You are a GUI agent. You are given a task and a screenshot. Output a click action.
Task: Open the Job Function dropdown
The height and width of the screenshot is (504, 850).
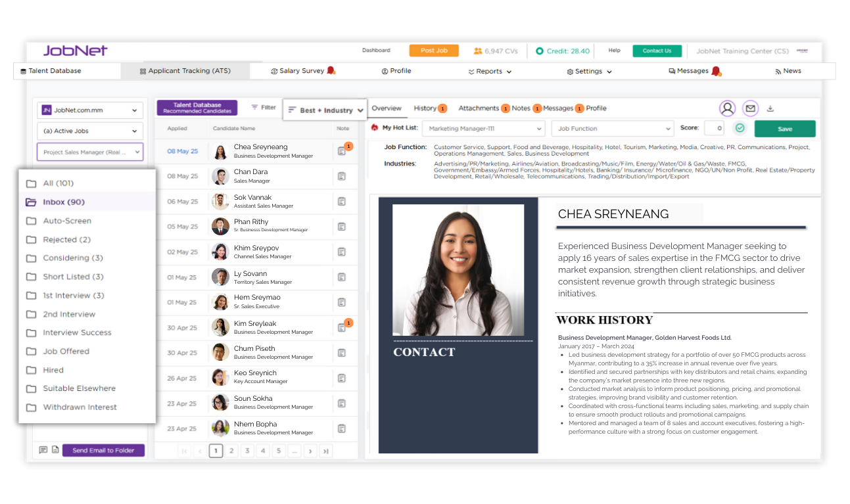coord(612,129)
